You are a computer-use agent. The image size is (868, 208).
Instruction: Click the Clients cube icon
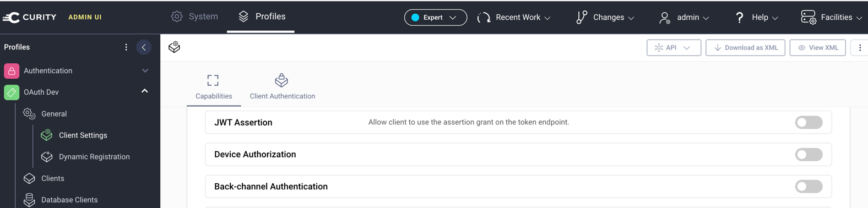(29, 178)
